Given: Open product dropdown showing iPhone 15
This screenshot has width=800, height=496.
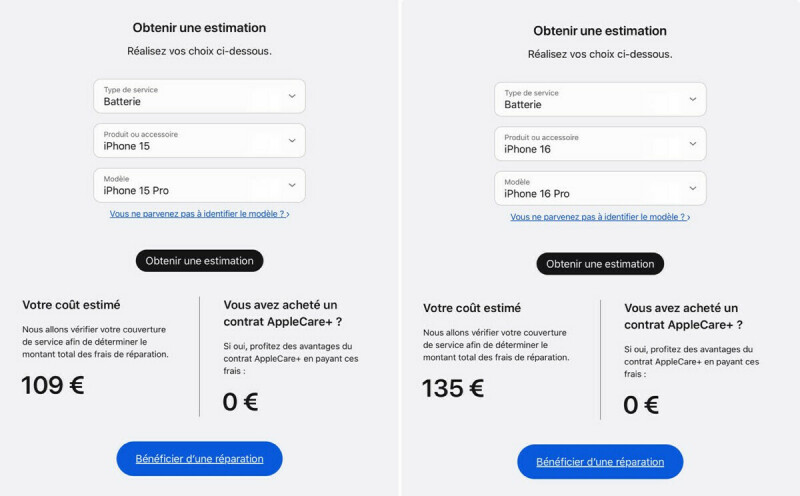Looking at the screenshot, I should (x=199, y=140).
